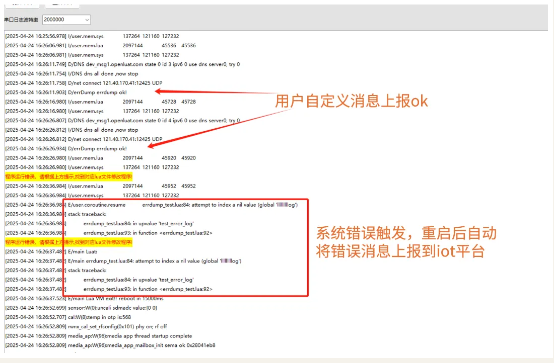The image size is (554, 363).
Task: Select the second yellow highlighted error warning line
Action: click(69, 242)
